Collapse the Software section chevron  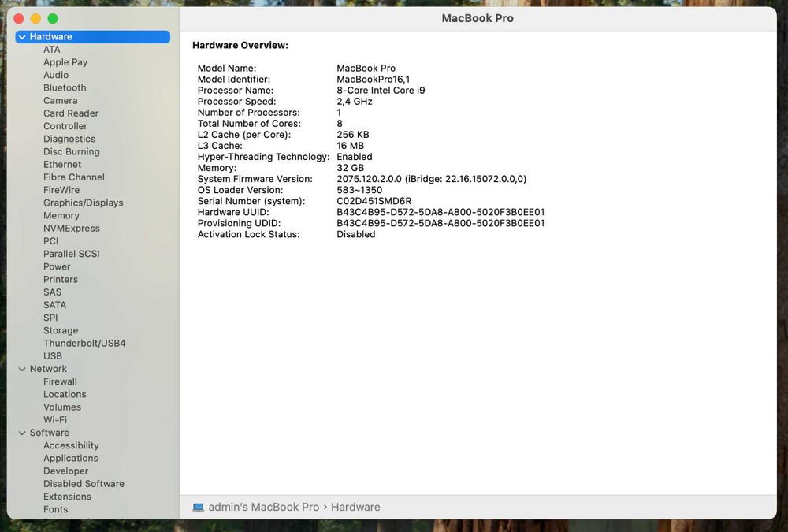coord(22,433)
